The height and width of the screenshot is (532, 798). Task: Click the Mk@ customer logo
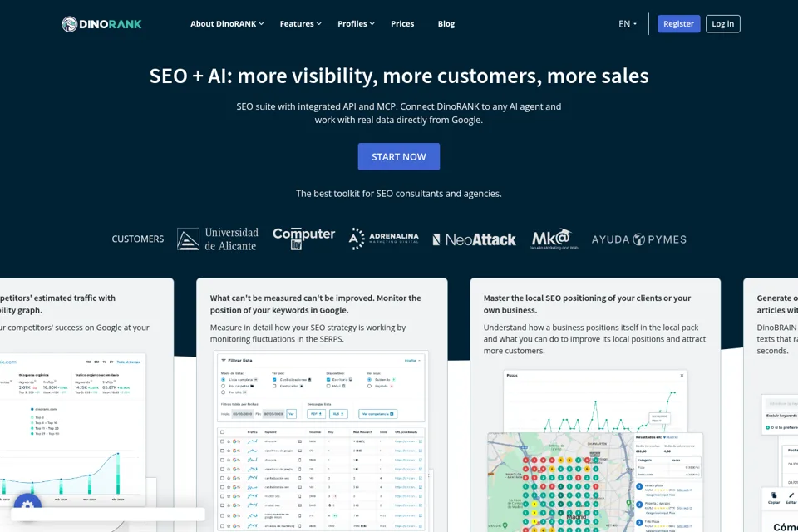coord(554,239)
